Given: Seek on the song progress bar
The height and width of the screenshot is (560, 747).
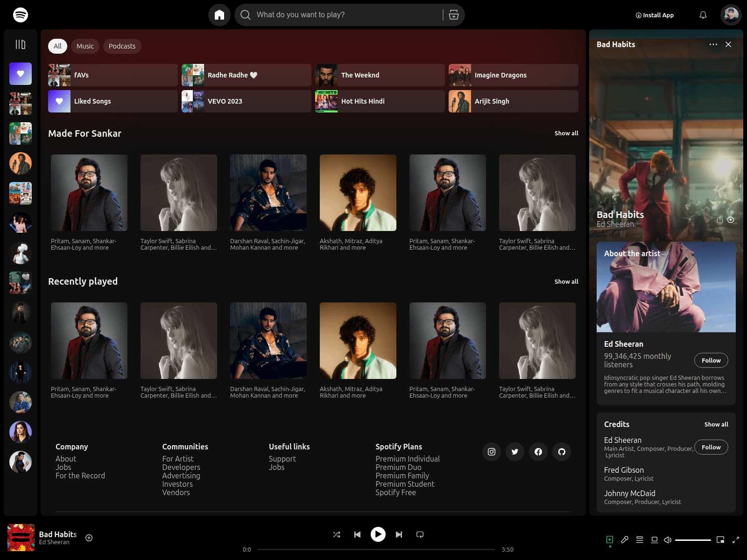Looking at the screenshot, I should [x=376, y=549].
